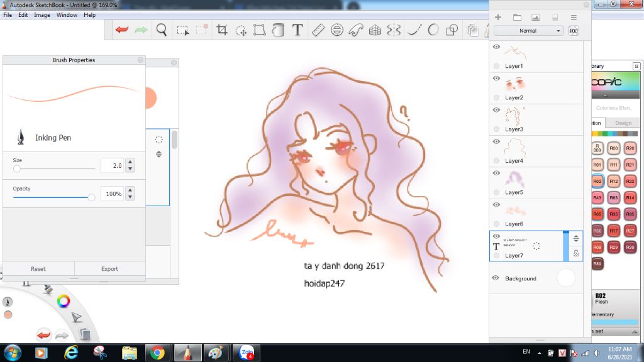The image size is (644, 362).
Task: Open Zalo from the taskbar
Action: pyautogui.click(x=247, y=353)
